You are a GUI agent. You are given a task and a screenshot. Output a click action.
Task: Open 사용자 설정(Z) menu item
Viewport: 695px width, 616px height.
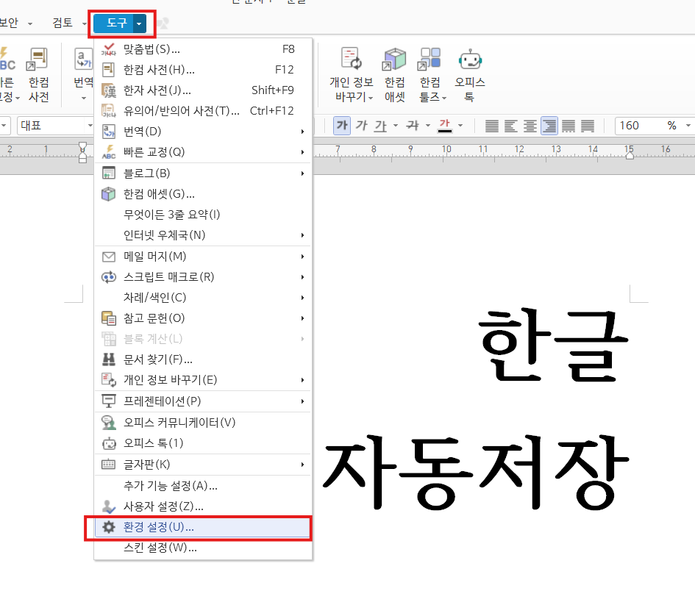[x=203, y=506]
